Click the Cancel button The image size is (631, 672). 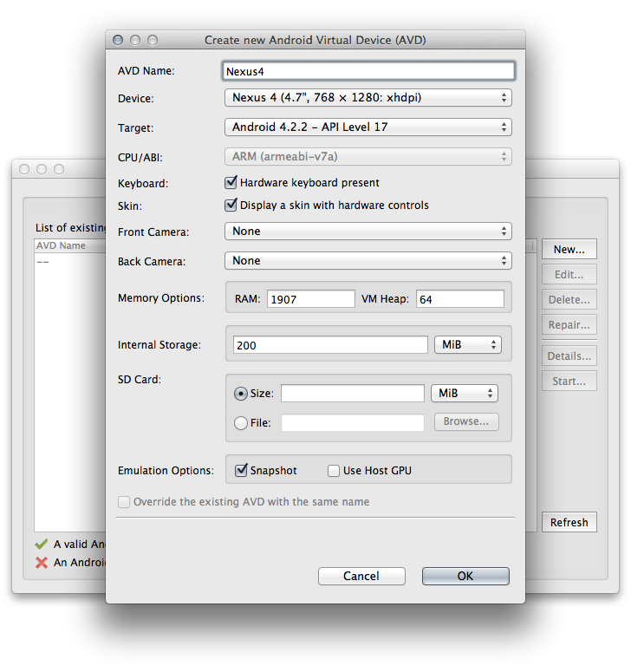click(x=361, y=577)
